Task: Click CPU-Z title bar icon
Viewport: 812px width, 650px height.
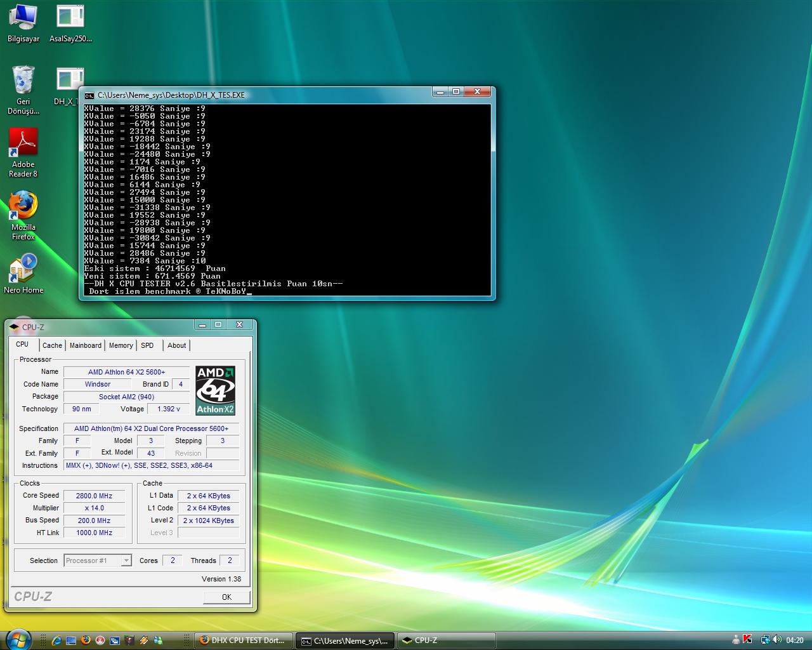Action: (x=14, y=327)
